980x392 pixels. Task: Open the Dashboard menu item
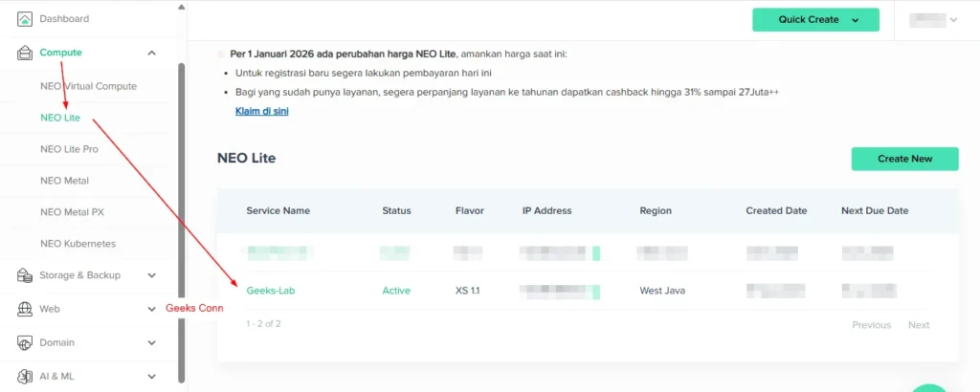(x=64, y=19)
